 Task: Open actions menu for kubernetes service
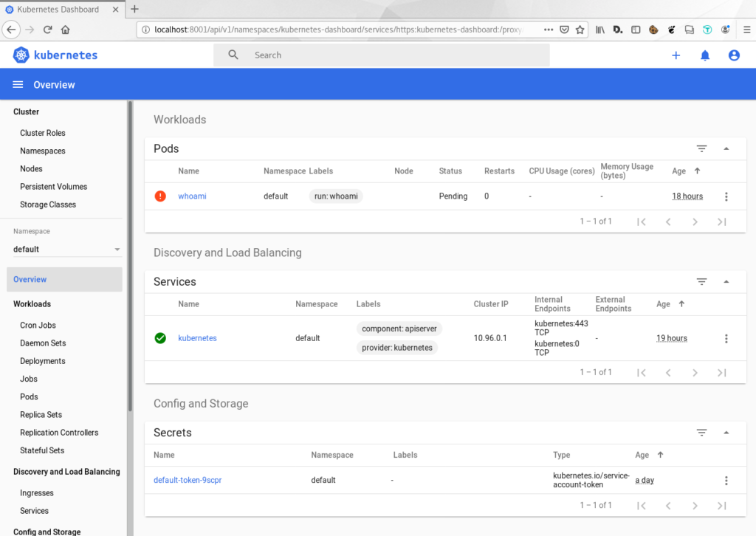(726, 338)
